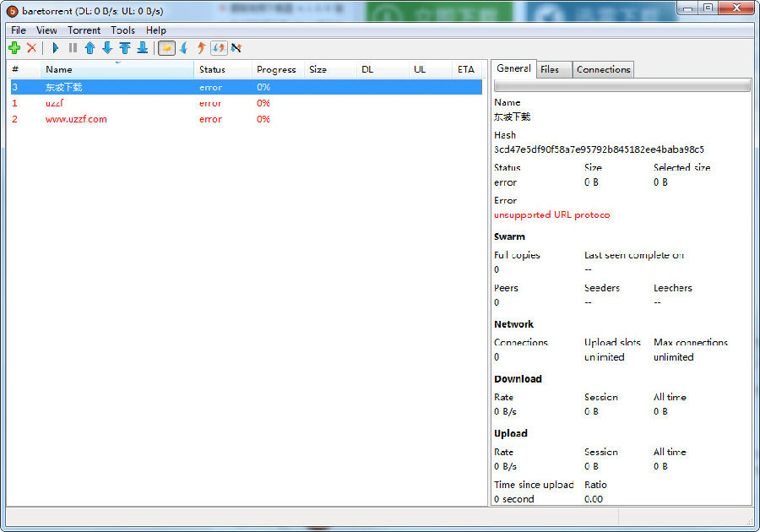Move torrent up in queue arrow
Image resolution: width=760 pixels, height=532 pixels.
click(x=90, y=47)
